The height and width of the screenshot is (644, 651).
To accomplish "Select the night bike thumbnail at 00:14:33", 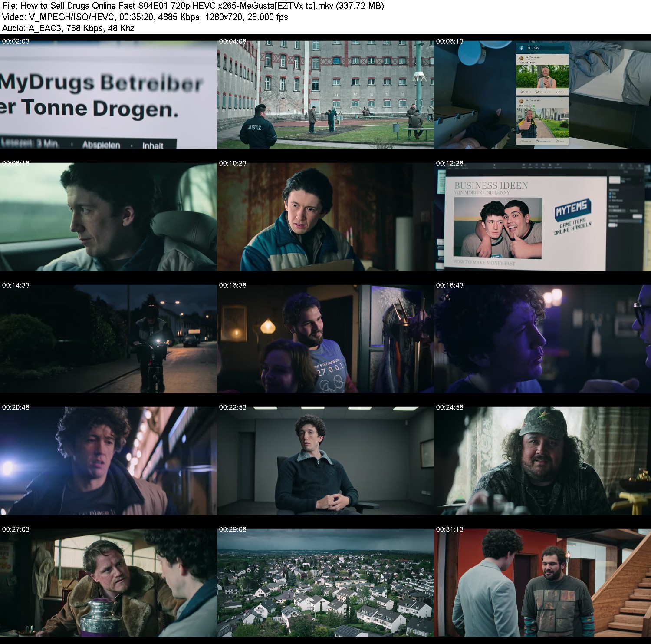I will click(108, 339).
